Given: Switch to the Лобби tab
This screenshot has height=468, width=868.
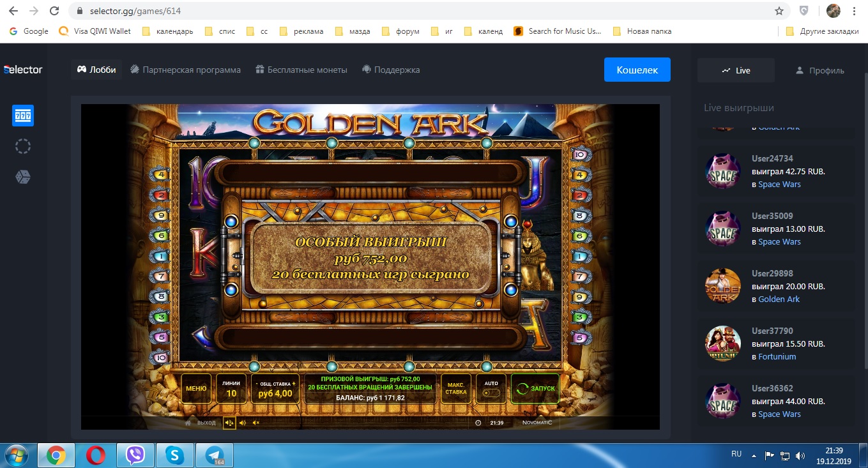Looking at the screenshot, I should coord(96,70).
